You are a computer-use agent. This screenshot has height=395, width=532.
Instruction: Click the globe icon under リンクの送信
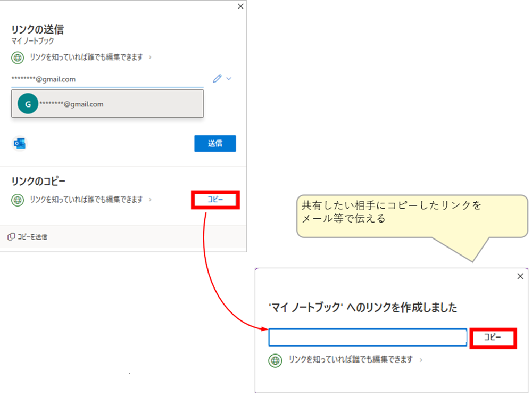[x=18, y=57]
